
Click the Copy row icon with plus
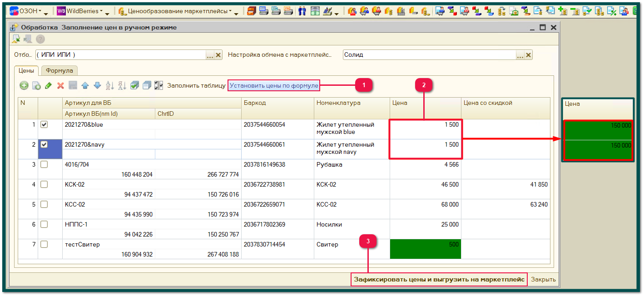click(36, 85)
